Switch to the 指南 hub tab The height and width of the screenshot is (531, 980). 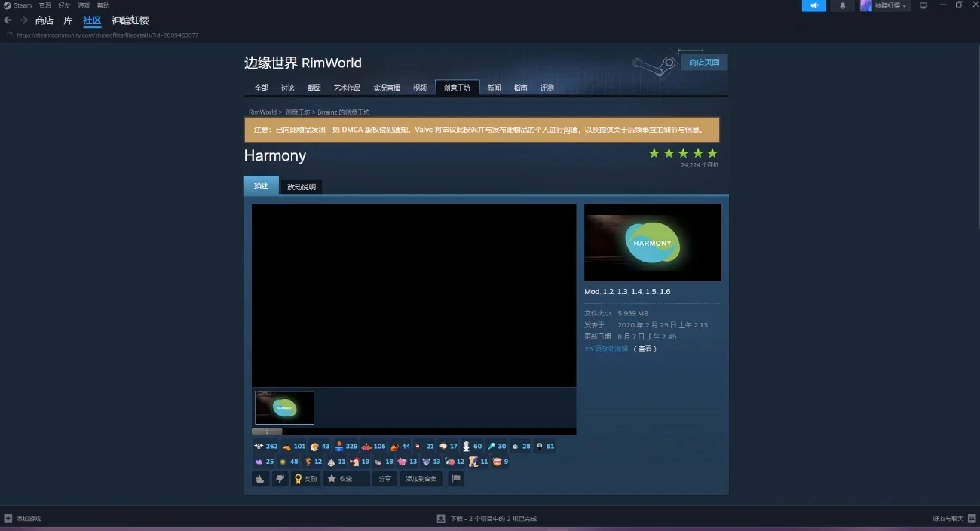point(521,87)
